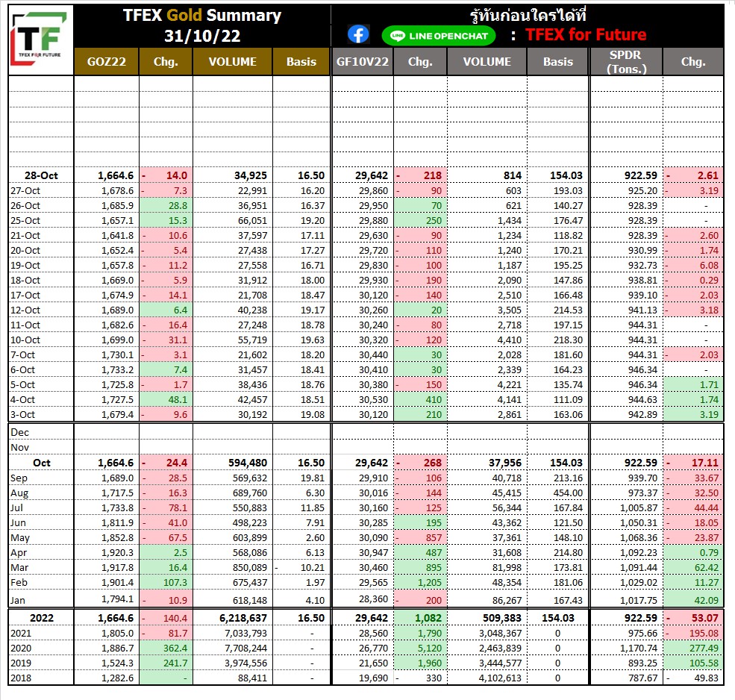Open the Facebook icon link

358,35
